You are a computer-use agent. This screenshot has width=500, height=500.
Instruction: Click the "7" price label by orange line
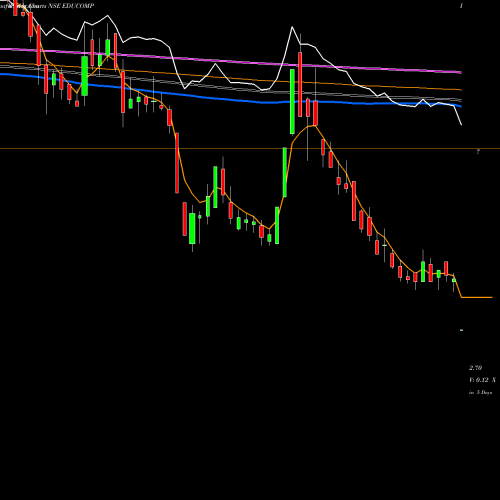478,152
